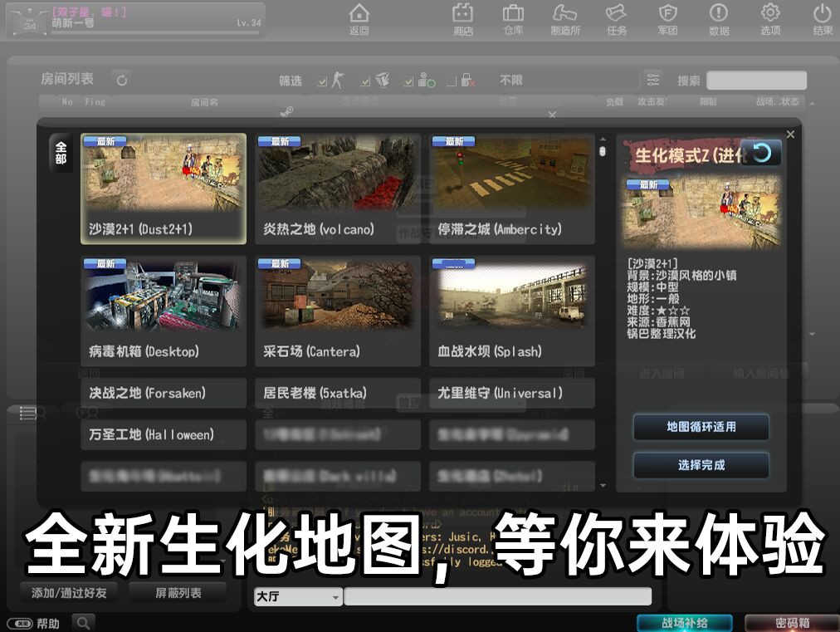
Task: Select the 沙漠2+1 (Dust2+1) map card
Action: [164, 189]
